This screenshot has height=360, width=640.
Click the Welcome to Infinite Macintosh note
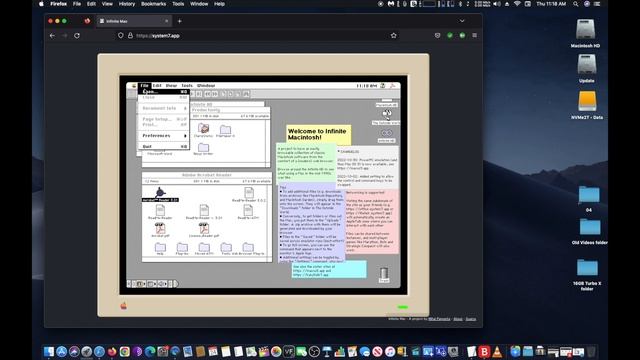click(318, 134)
